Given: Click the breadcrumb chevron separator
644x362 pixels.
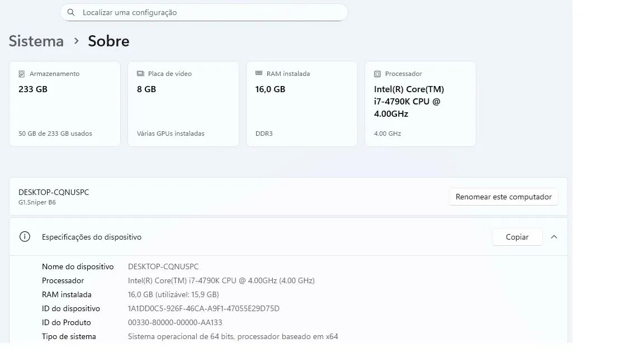Looking at the screenshot, I should point(76,41).
